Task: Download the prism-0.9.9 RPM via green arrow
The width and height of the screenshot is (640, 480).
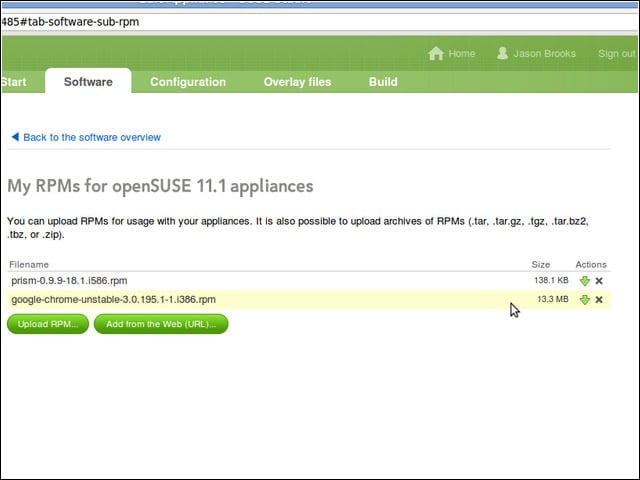Action: (584, 281)
